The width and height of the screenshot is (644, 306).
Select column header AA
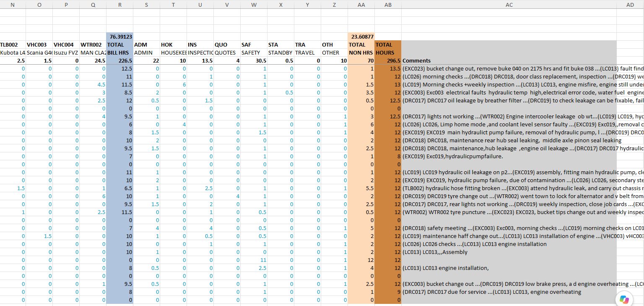click(361, 4)
